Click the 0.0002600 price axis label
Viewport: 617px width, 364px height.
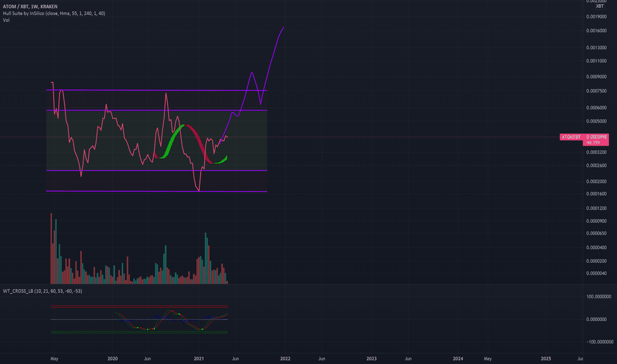596,165
